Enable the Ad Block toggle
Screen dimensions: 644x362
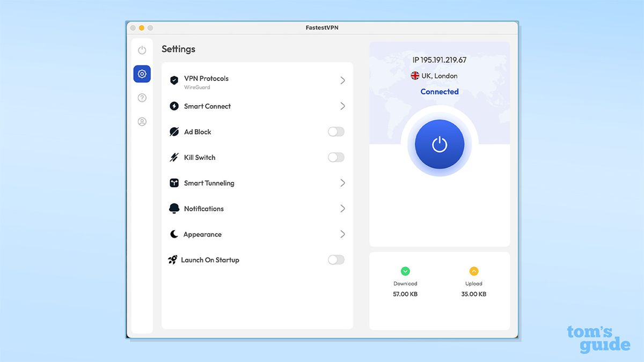pyautogui.click(x=336, y=131)
